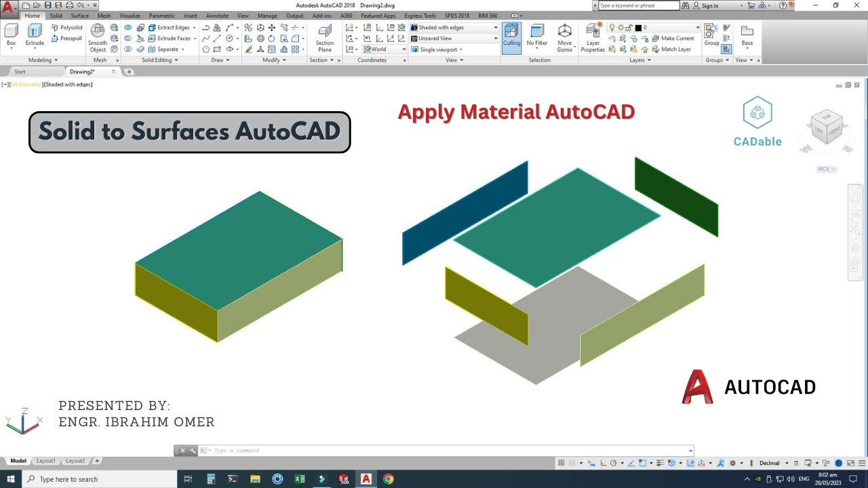Switch to the Layout1 tab
Viewport: 868px width, 488px height.
click(x=45, y=461)
